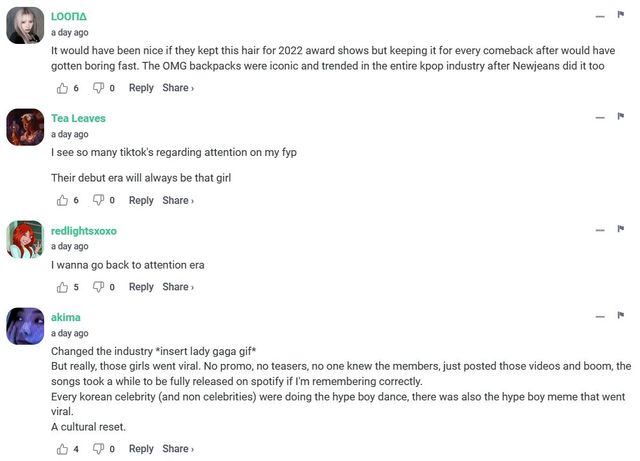Screen dimensions: 640x461
Task: Downvote LOOΠΔ's comment with thumbs-down
Action: (98, 88)
